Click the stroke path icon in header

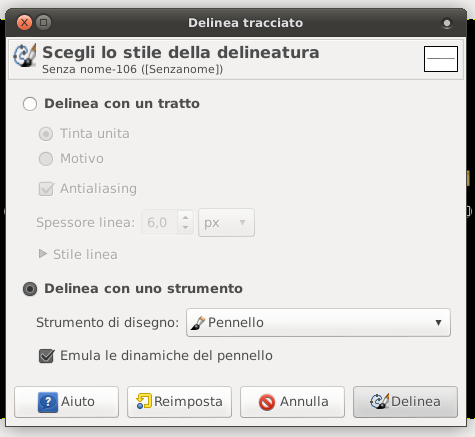click(25, 56)
